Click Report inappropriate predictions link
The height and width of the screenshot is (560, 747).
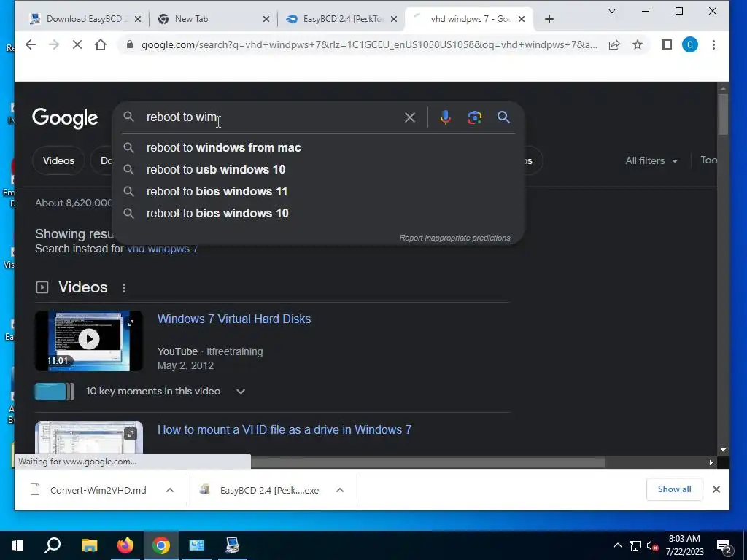pyautogui.click(x=454, y=238)
